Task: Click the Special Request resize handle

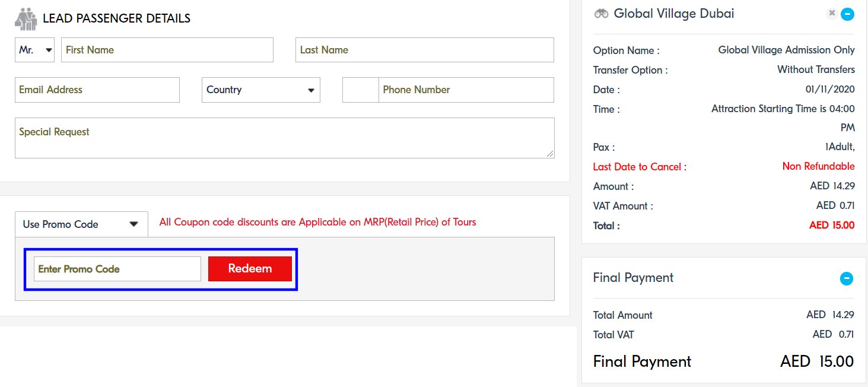Action: (551, 154)
